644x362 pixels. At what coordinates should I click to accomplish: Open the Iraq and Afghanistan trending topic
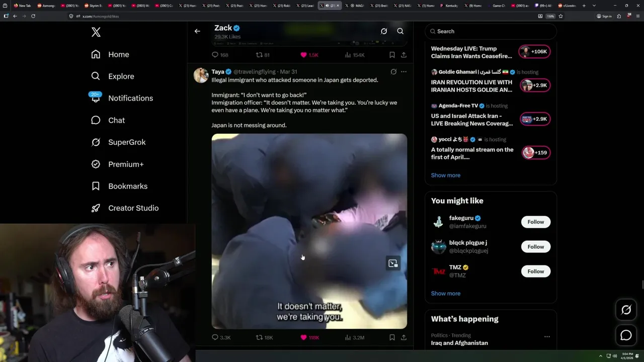(x=459, y=343)
